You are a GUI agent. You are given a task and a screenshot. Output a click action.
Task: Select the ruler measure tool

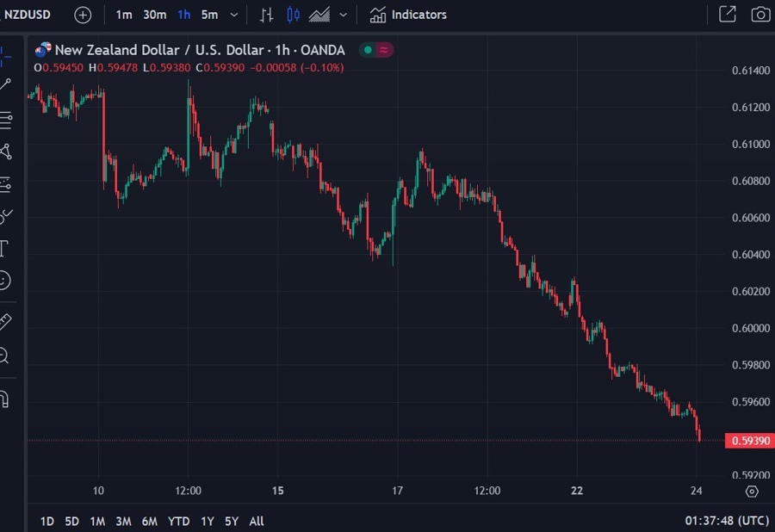[5, 322]
